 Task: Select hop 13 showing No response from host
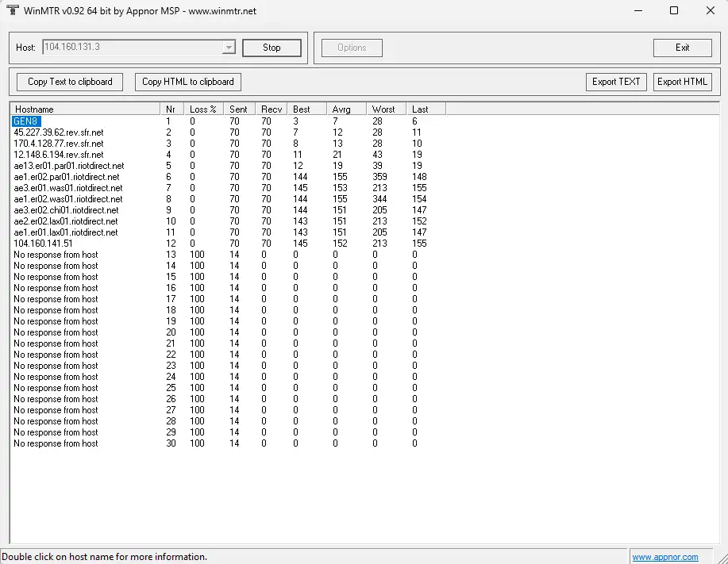pos(56,254)
